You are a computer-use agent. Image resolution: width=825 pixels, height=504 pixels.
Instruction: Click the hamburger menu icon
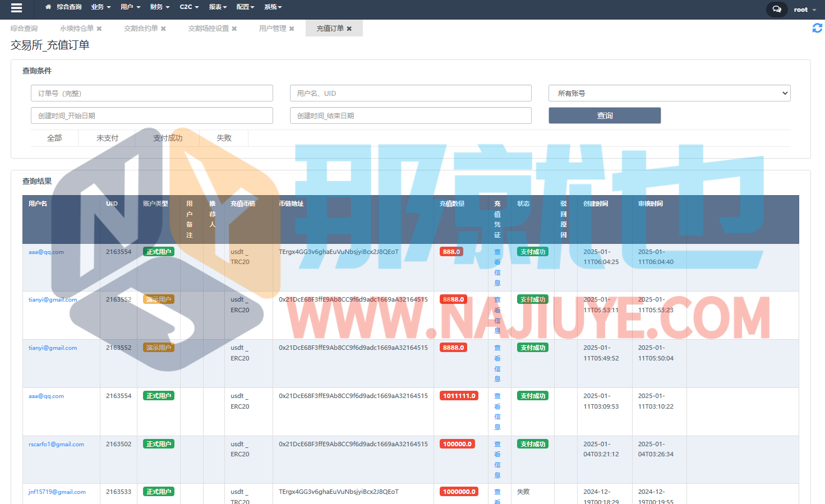(x=16, y=8)
